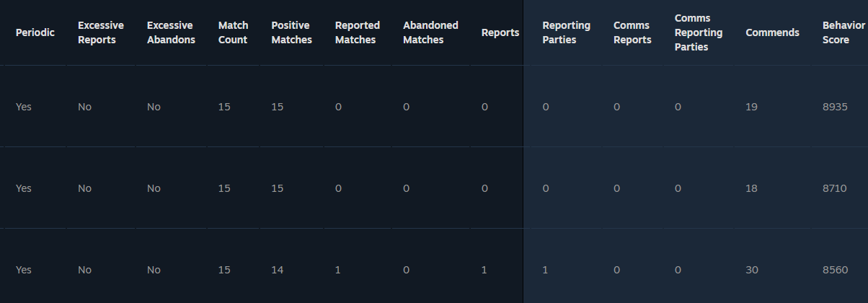
Task: Select Reporting Parties 0 in 8710 row
Action: click(546, 188)
